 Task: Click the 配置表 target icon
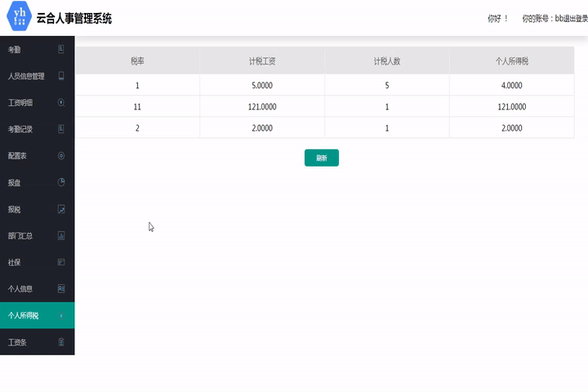pyautogui.click(x=61, y=156)
